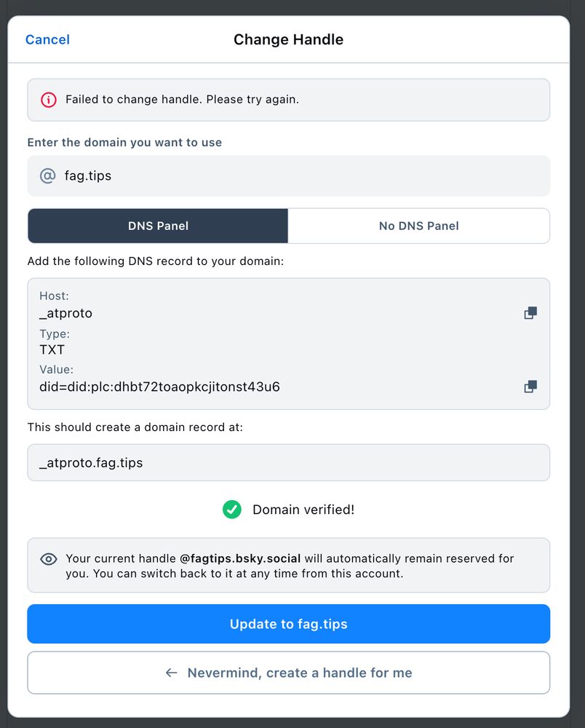Click the did=did:plc value text

pyautogui.click(x=159, y=387)
